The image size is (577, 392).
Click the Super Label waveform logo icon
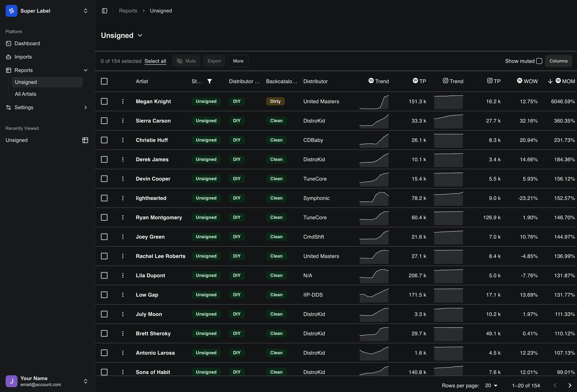[x=11, y=11]
